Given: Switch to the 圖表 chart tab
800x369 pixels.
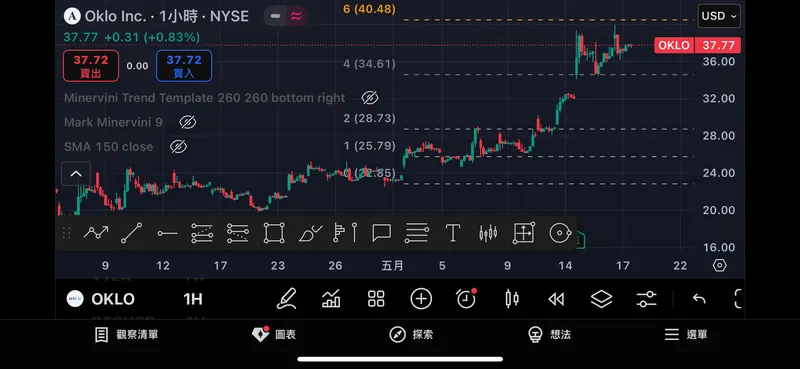Looking at the screenshot, I should (x=274, y=335).
